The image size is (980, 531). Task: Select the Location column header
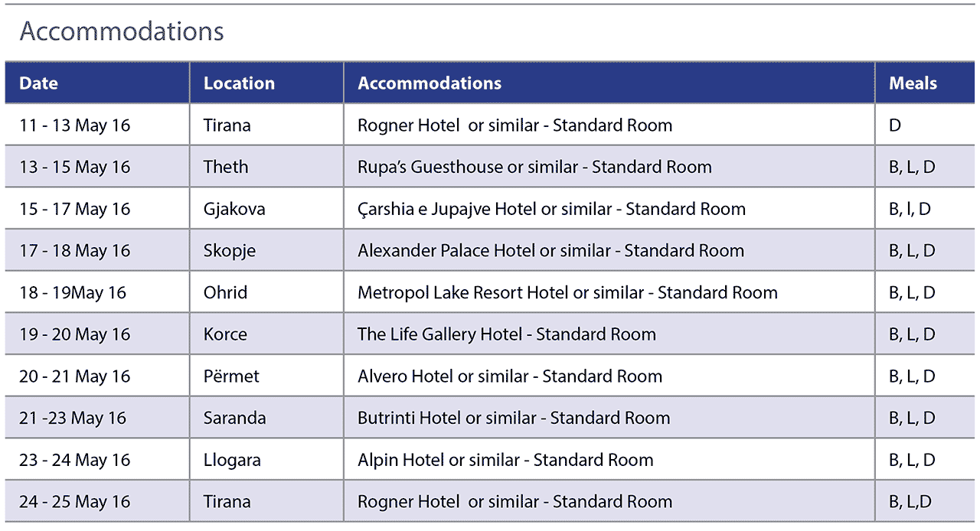coord(239,83)
